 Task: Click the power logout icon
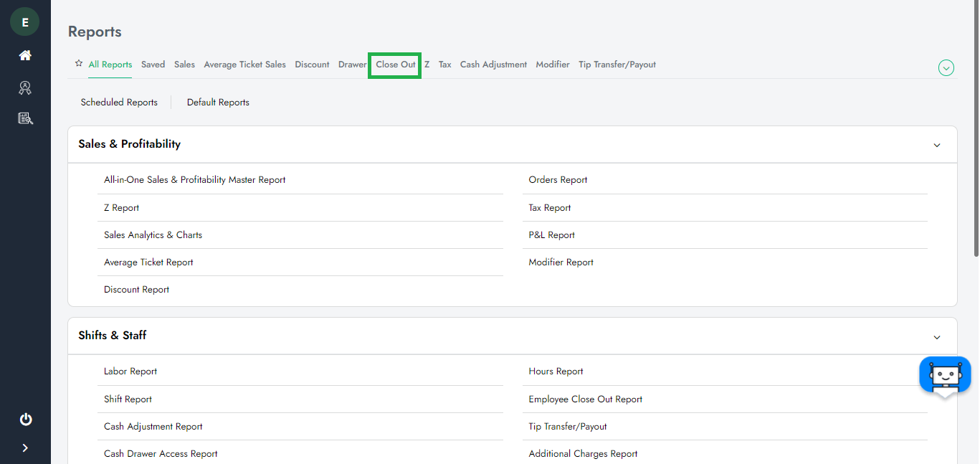[x=25, y=420]
